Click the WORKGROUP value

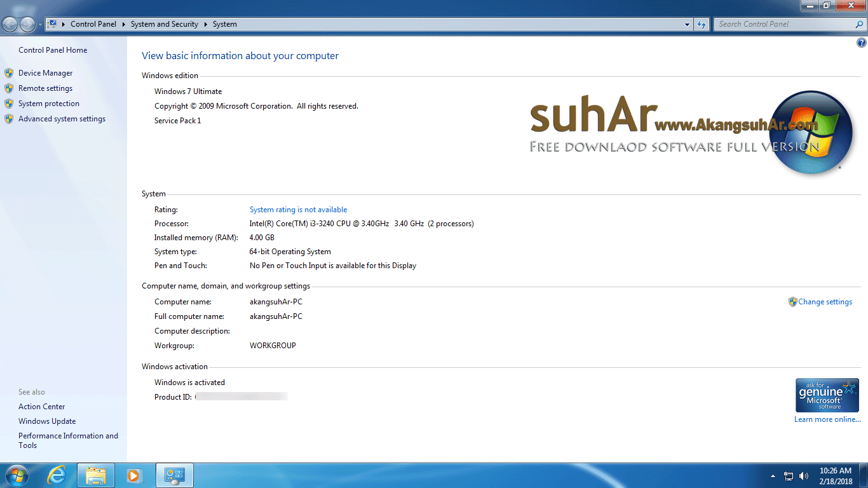click(273, 346)
